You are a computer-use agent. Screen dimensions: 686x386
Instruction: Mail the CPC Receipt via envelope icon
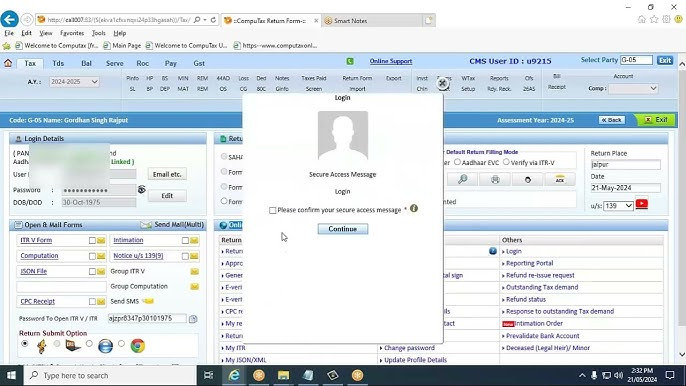[x=101, y=302]
